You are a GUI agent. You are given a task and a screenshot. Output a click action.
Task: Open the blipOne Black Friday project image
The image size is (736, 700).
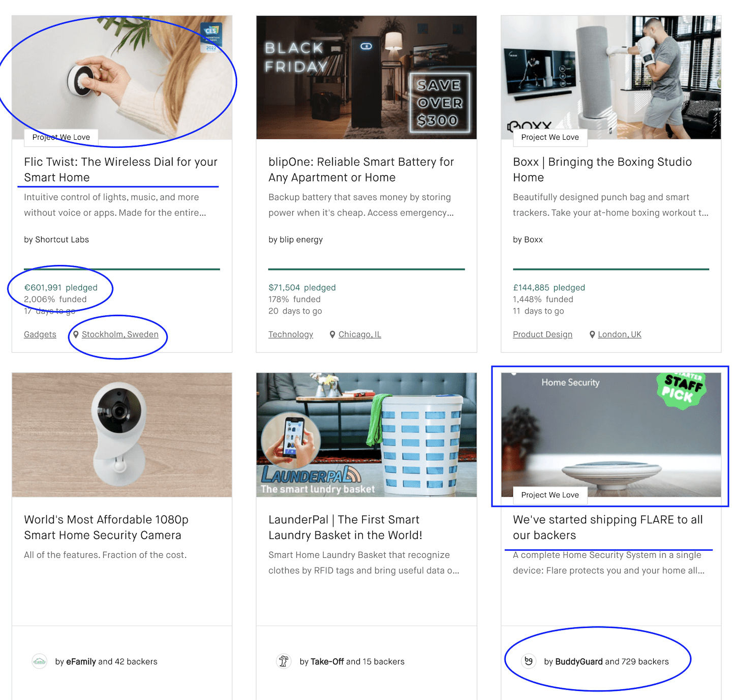(x=366, y=77)
